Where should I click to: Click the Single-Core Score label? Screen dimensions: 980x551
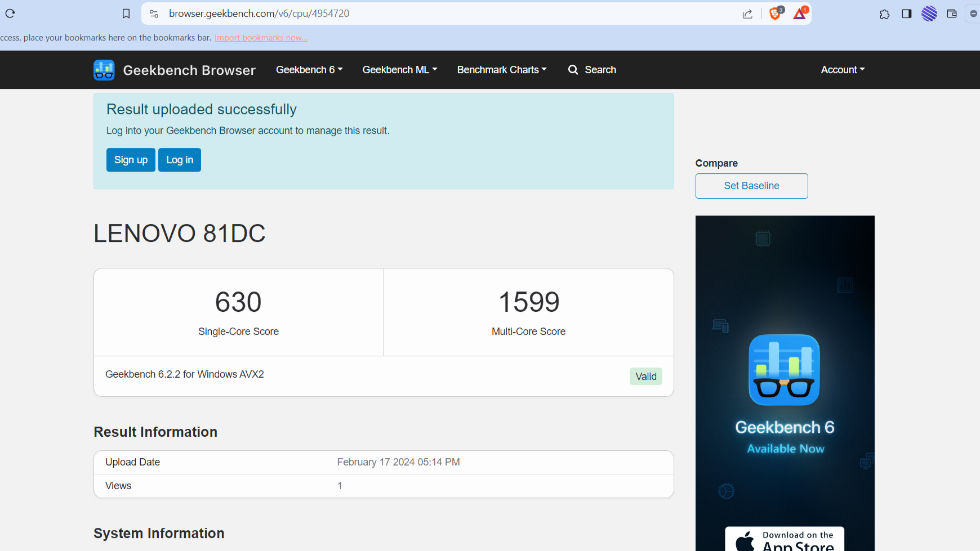tap(238, 332)
